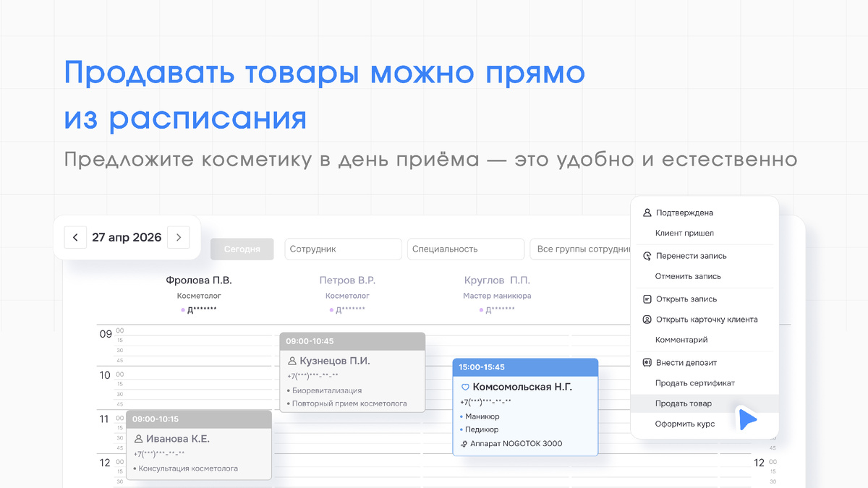Click the Круглов П.П. column header

click(497, 280)
